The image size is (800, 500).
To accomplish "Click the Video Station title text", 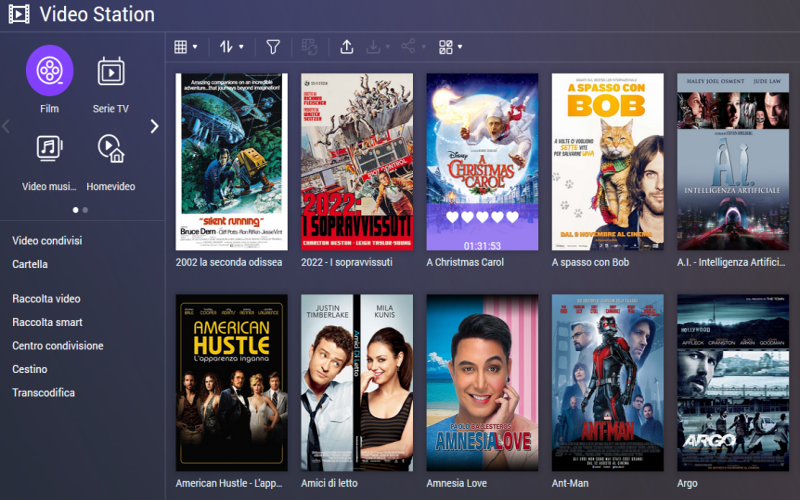I will [97, 14].
